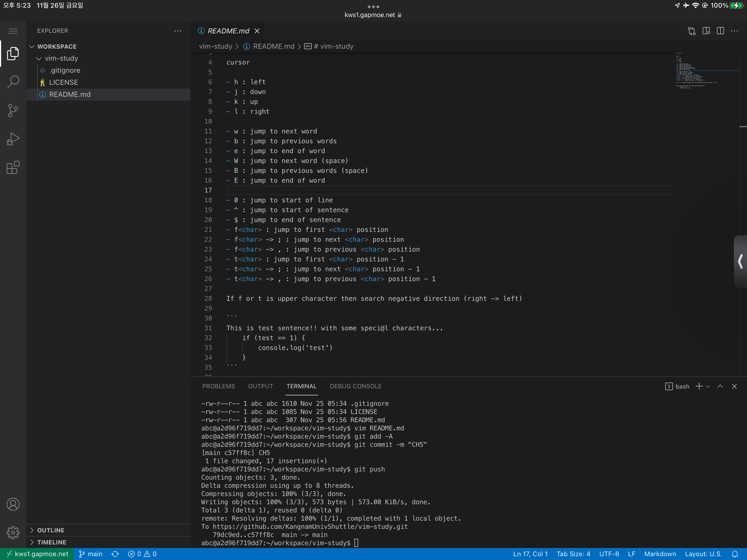Open errors and warnings count
The height and width of the screenshot is (560, 747).
tap(142, 554)
